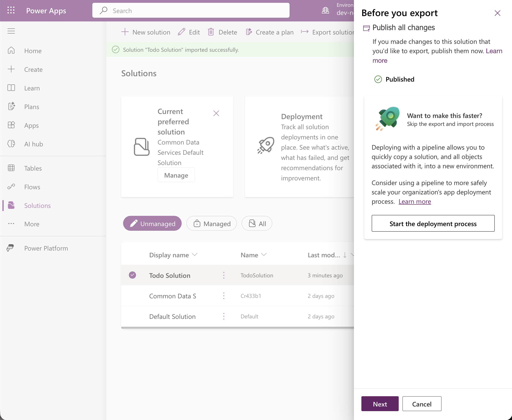Select the Unmanaged filter pill
512x420 pixels.
152,224
